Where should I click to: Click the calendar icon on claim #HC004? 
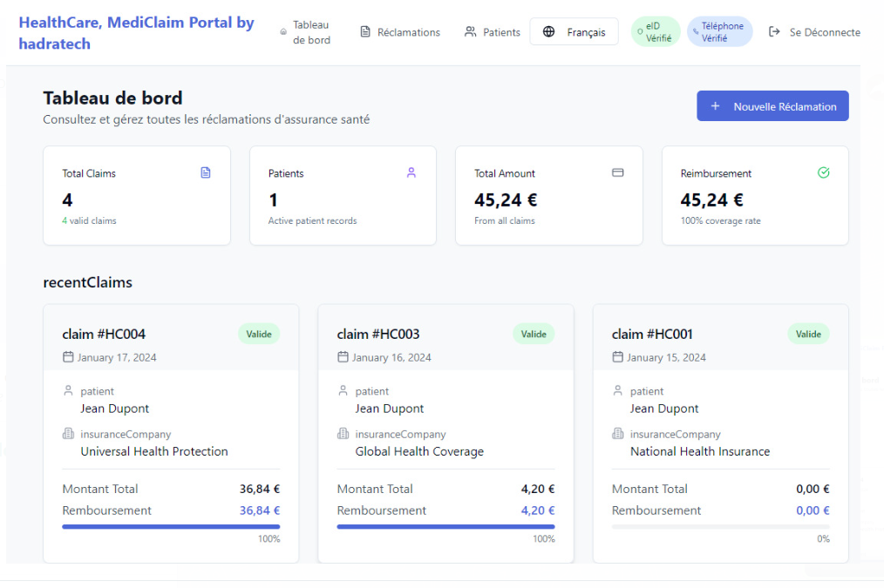[68, 357]
